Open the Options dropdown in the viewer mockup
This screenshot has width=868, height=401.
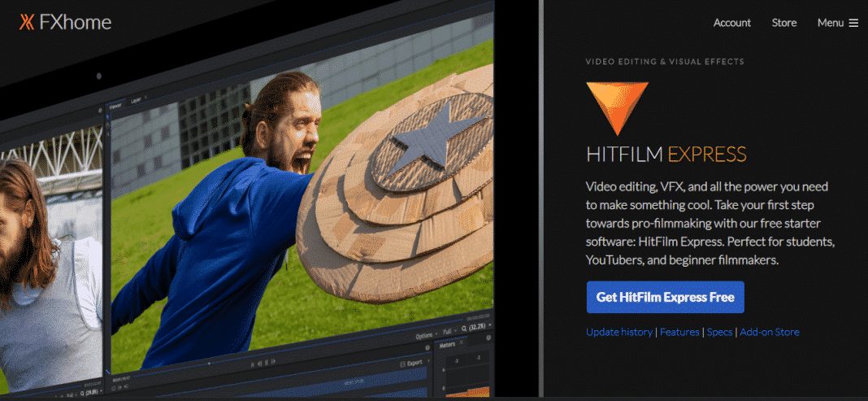click(426, 337)
